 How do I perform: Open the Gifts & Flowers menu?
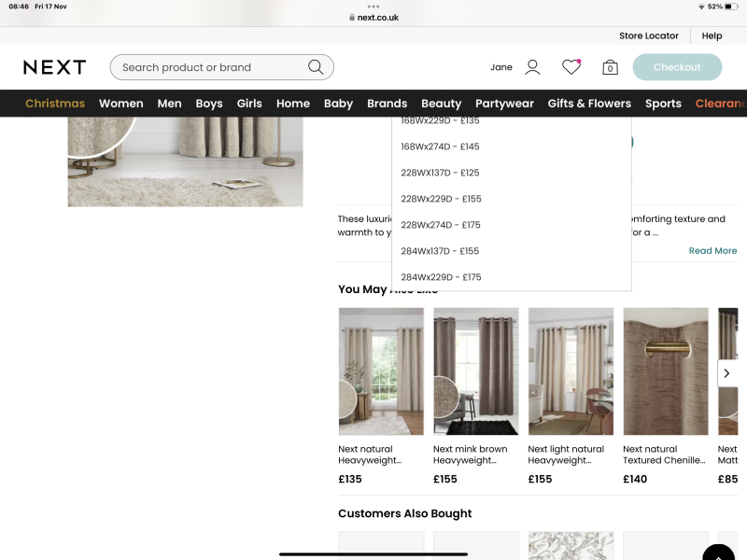click(x=589, y=104)
